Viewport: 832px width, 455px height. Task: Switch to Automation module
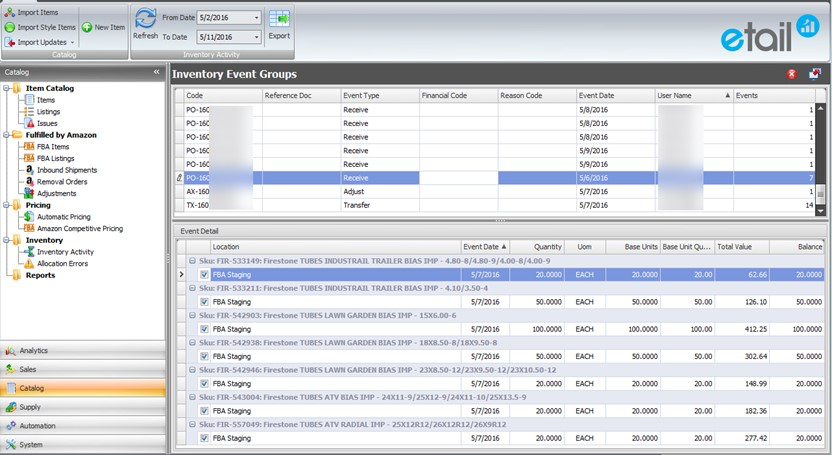(x=83, y=425)
